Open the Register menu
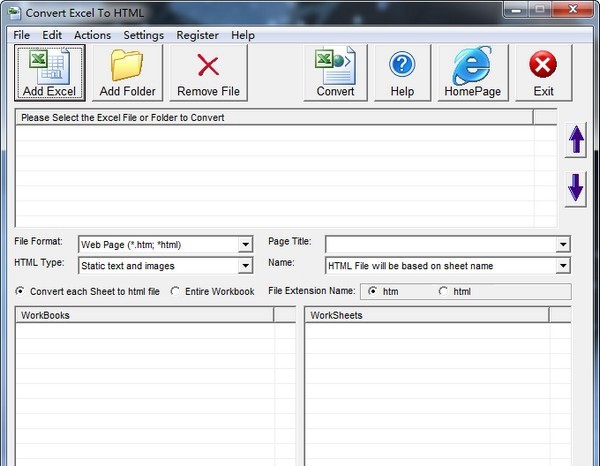Viewport: 600px width, 466px height. 197,35
